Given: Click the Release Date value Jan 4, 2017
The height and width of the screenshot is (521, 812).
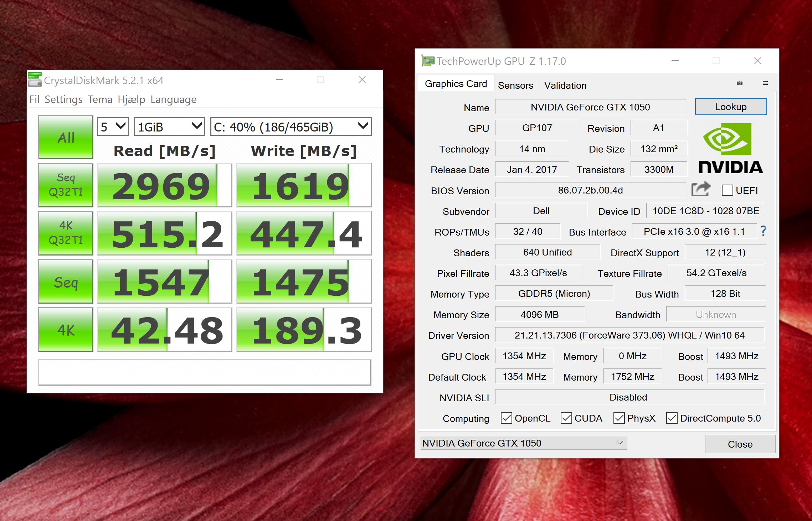Looking at the screenshot, I should [x=532, y=169].
